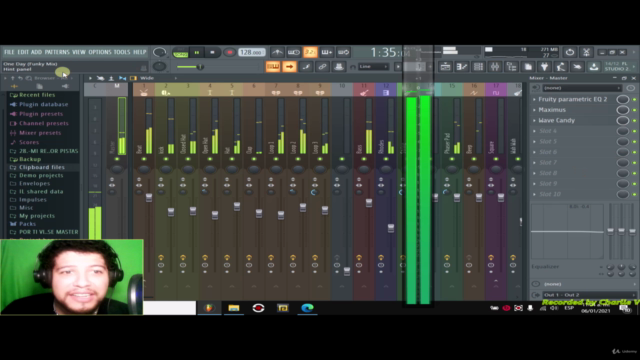
Task: Mute the Square mixer track
Action: click(x=496, y=159)
